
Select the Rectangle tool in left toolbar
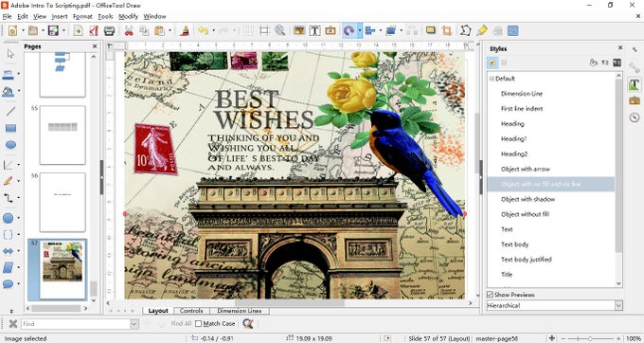pos(10,128)
